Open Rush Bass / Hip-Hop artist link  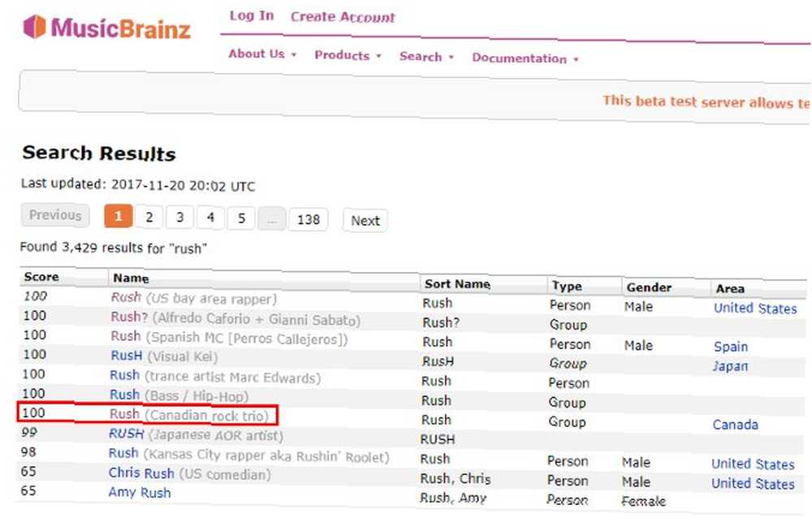pyautogui.click(x=125, y=395)
